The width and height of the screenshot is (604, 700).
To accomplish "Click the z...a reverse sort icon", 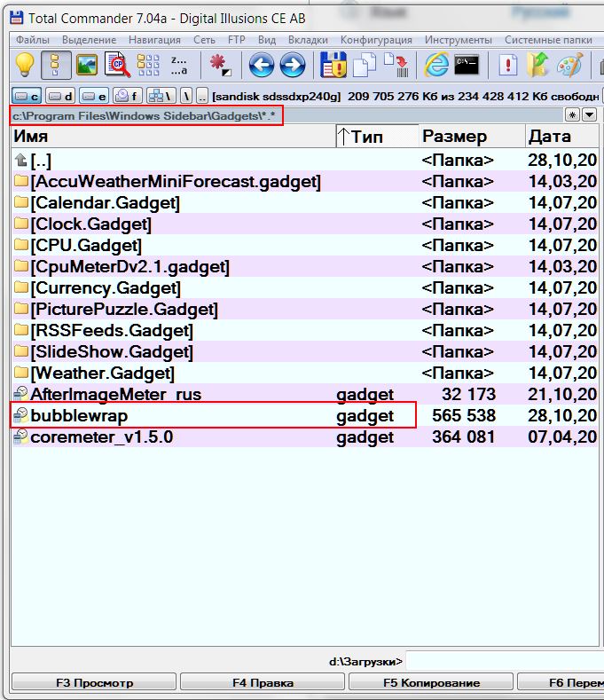I will pyautogui.click(x=179, y=65).
